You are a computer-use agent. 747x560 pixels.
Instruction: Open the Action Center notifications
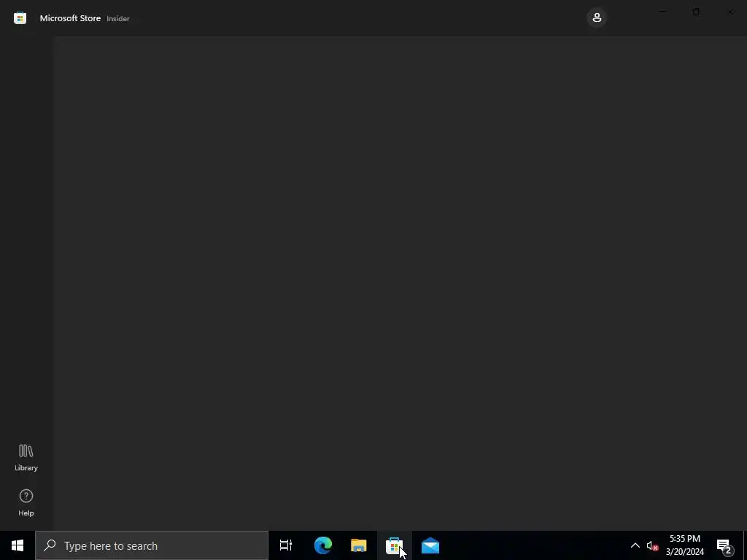click(724, 545)
